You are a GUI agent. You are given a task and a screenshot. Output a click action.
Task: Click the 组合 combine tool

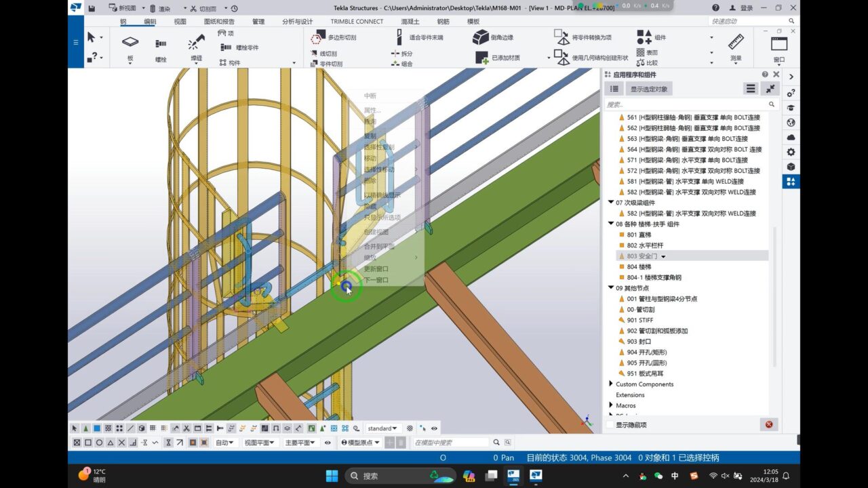coord(402,64)
